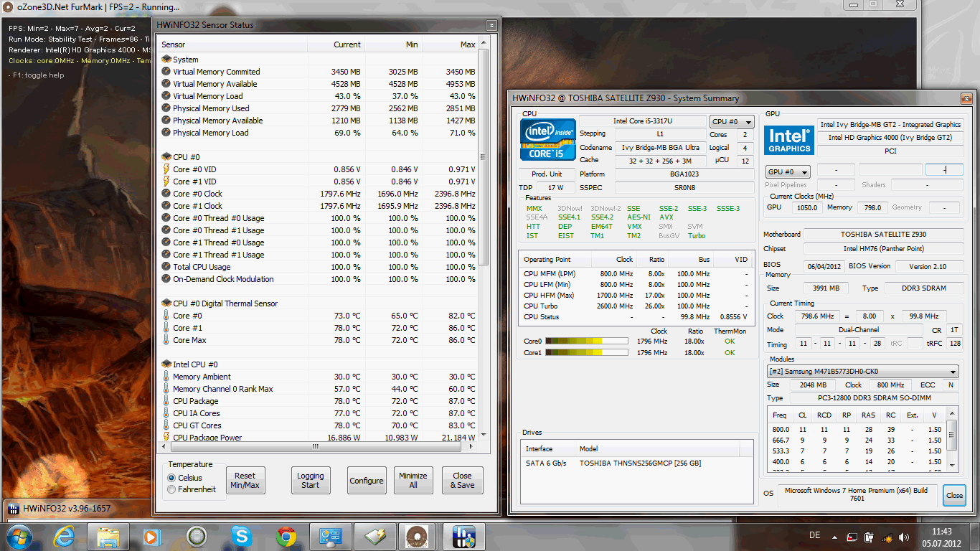Click the Sensor column header

pyautogui.click(x=232, y=44)
